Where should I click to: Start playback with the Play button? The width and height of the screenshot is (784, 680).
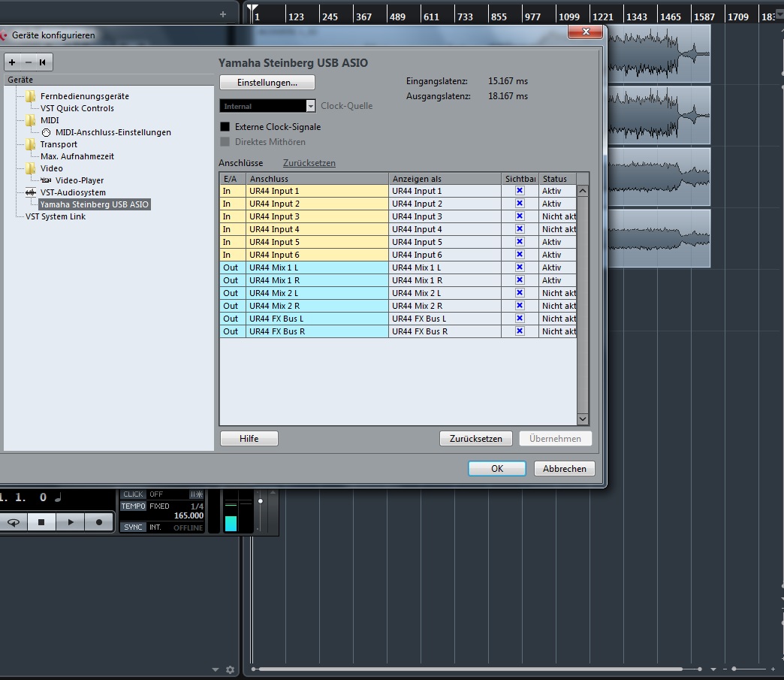(71, 522)
